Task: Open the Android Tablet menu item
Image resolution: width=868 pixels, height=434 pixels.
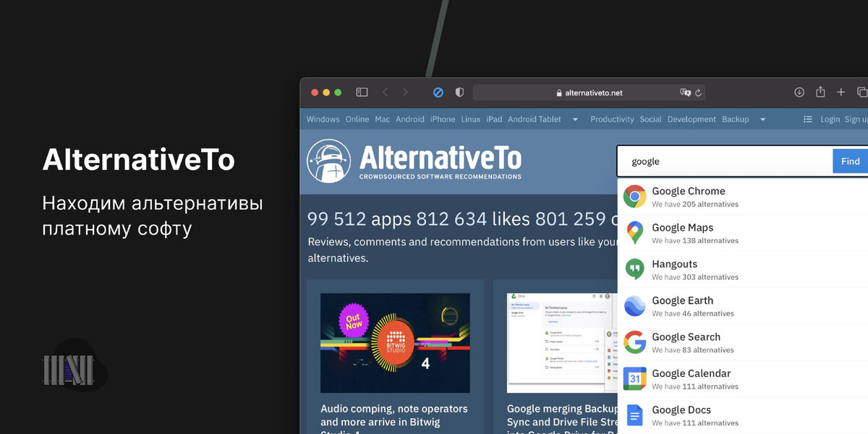Action: (x=535, y=119)
